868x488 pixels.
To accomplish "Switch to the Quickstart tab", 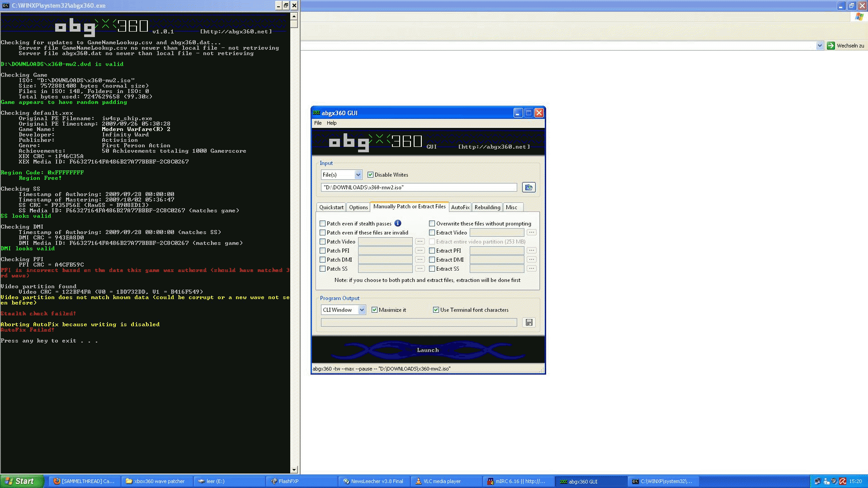I will 331,207.
